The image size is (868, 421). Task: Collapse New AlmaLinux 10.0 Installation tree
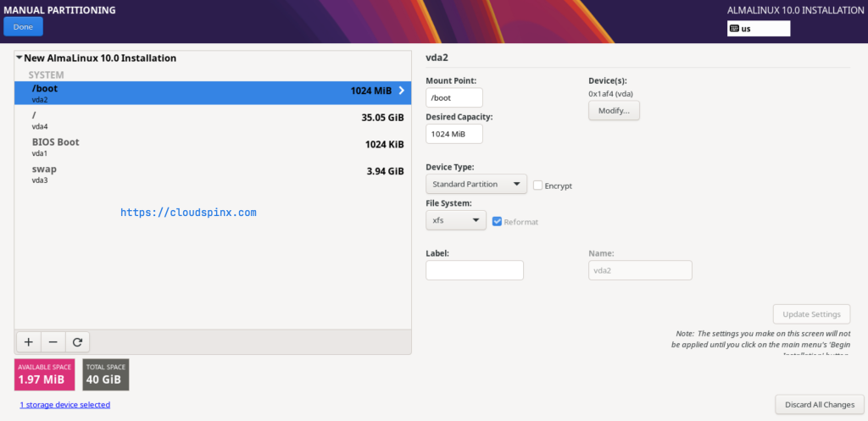click(x=19, y=58)
